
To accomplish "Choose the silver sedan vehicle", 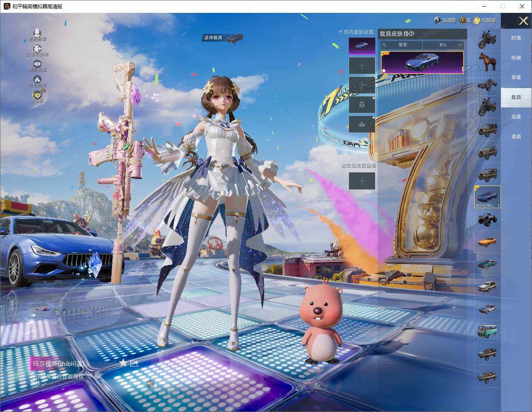I will coord(488,286).
